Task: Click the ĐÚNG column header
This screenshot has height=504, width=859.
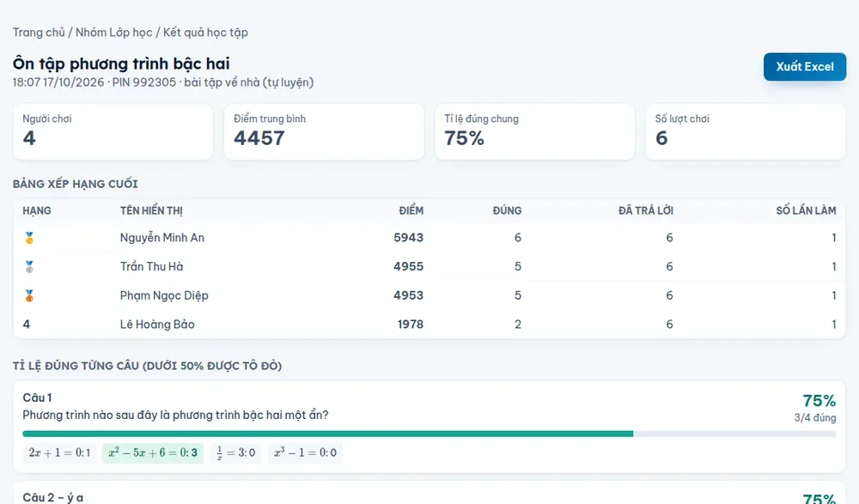Action: [508, 211]
